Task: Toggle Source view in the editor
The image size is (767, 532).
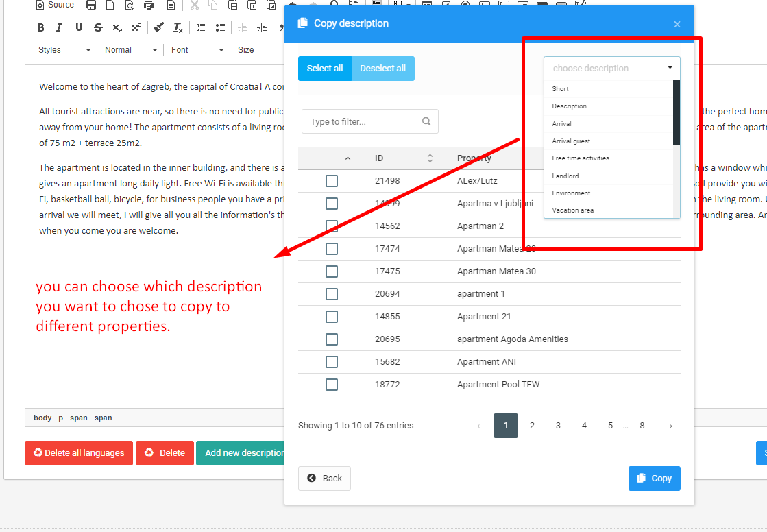Action: (55, 5)
